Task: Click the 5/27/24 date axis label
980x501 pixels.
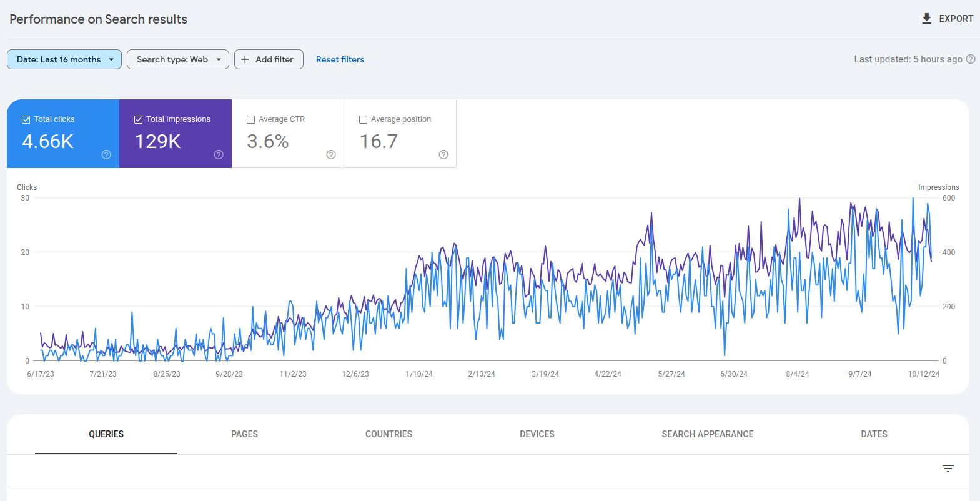Action: click(671, 374)
